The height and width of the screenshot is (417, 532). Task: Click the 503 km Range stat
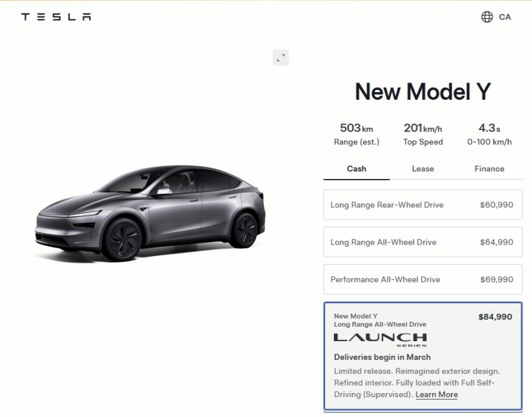pyautogui.click(x=356, y=134)
